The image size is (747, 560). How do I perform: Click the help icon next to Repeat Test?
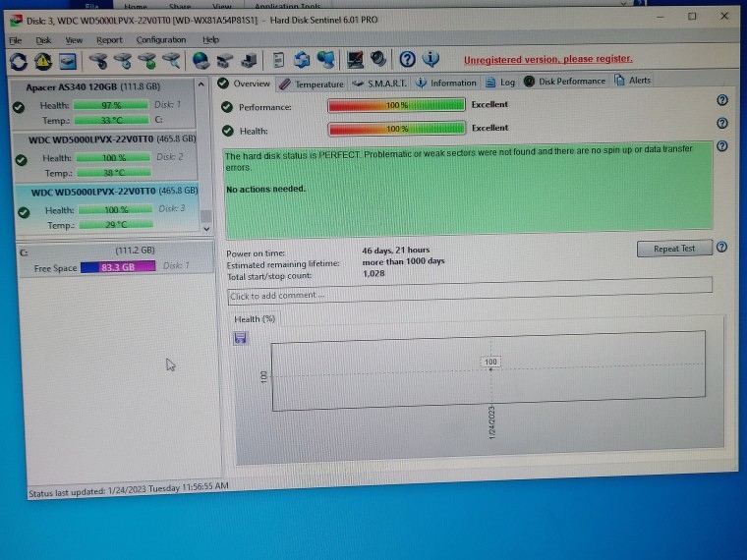(x=721, y=247)
